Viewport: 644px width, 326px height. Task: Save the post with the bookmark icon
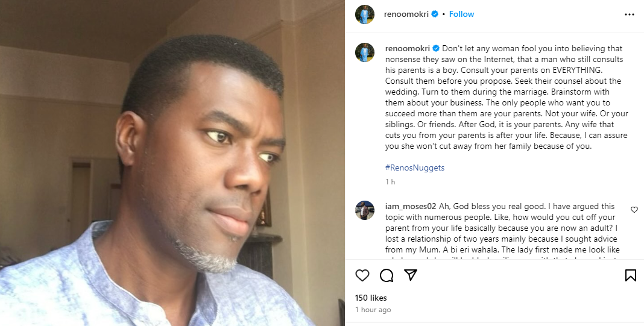pyautogui.click(x=630, y=275)
